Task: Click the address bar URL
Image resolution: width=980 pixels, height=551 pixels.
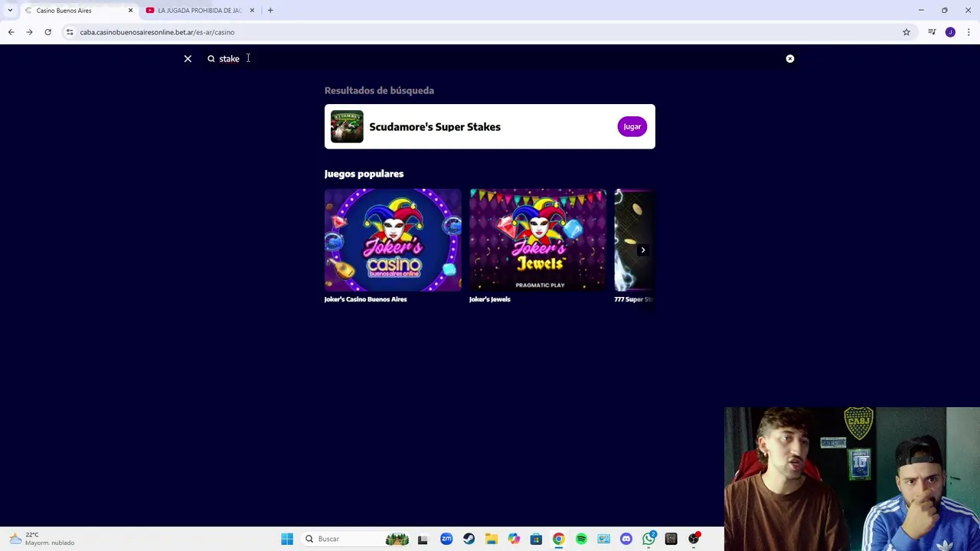Action: click(x=157, y=32)
